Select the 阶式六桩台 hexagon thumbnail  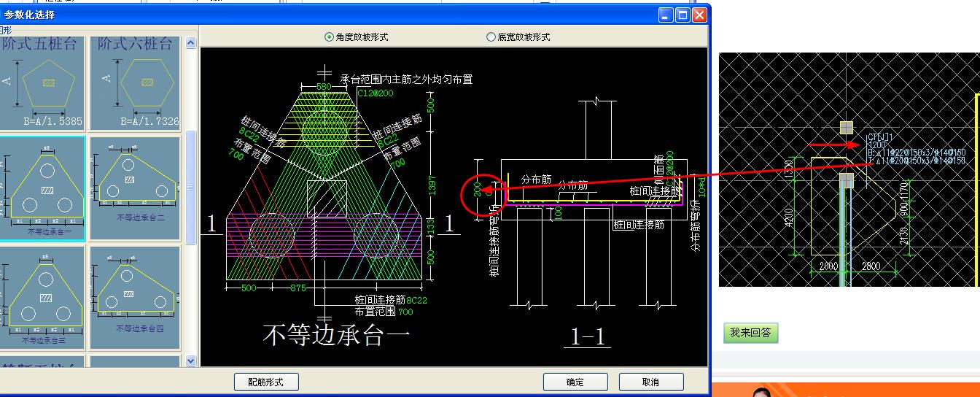[135, 82]
